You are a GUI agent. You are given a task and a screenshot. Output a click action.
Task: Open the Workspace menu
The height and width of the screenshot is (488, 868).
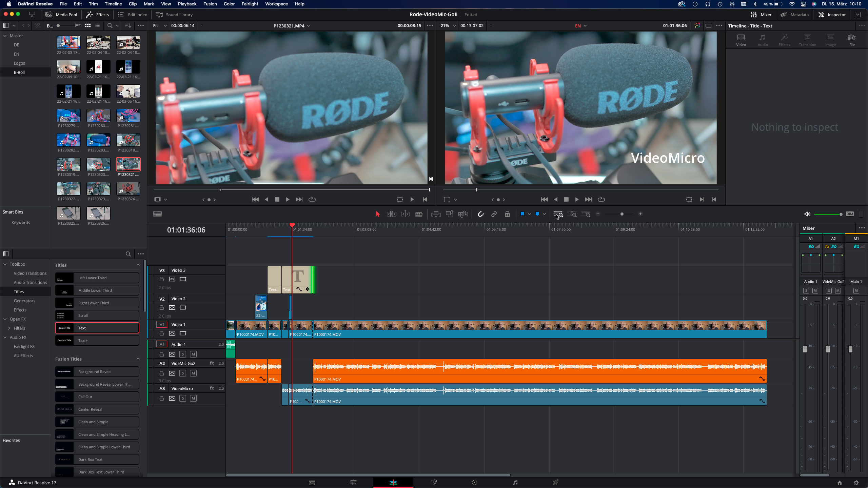(x=276, y=4)
